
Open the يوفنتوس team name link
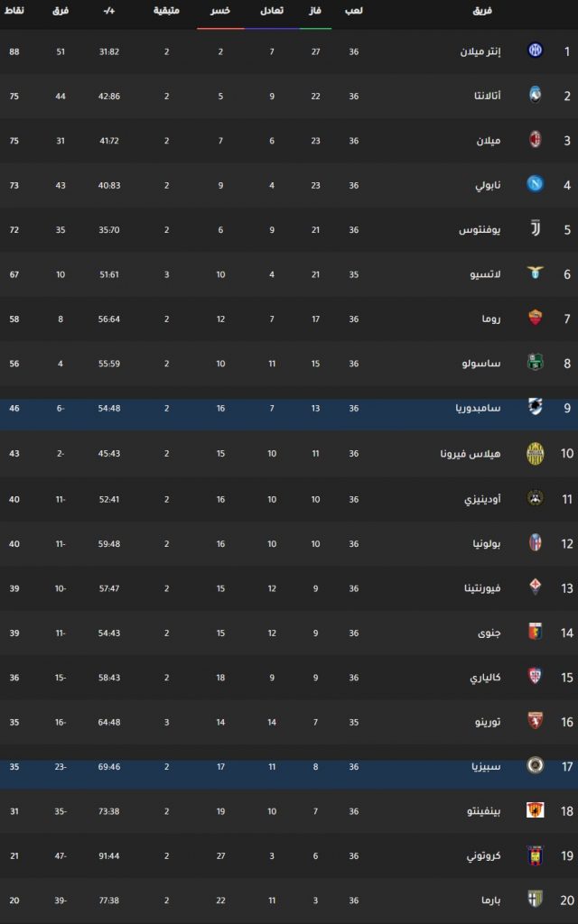[x=480, y=230]
